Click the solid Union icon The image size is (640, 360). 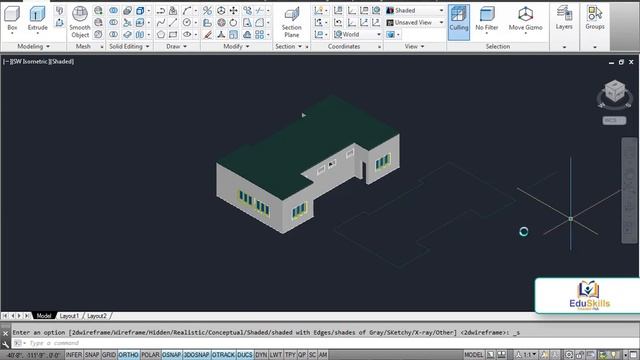(113, 11)
